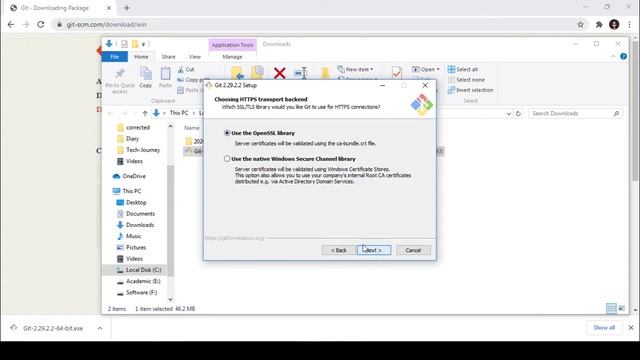Click Chrome back arrow
The height and width of the screenshot is (360, 640).
[11, 24]
